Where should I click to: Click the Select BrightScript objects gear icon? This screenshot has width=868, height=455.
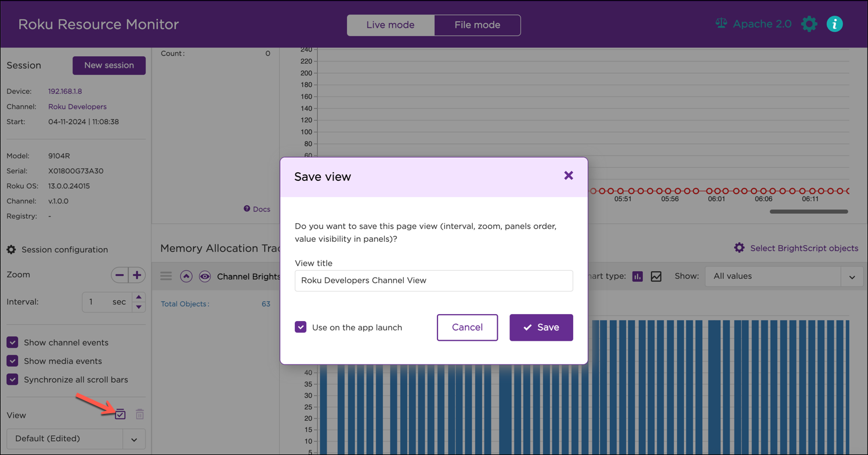coord(739,247)
